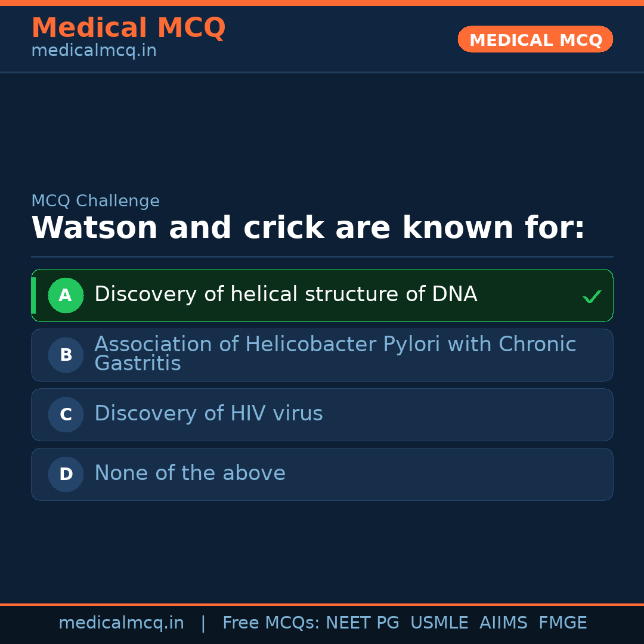Click the Free MCQs footer text

coord(271,623)
